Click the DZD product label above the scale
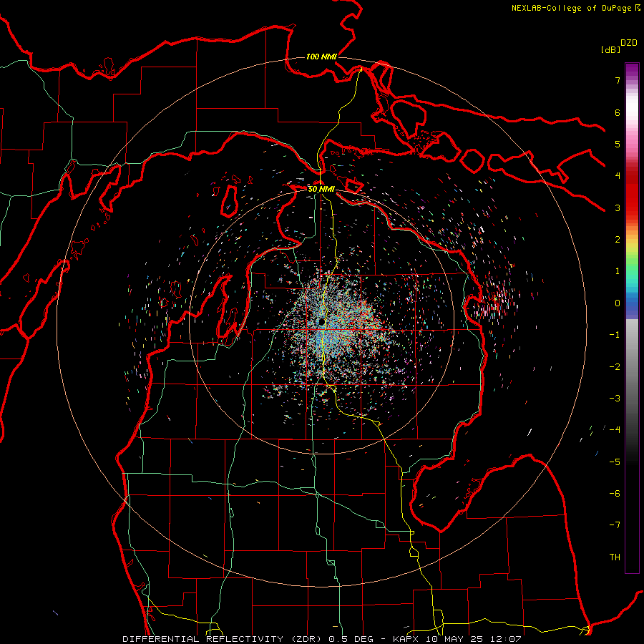Viewport: 644px width, 644px height. tap(629, 43)
